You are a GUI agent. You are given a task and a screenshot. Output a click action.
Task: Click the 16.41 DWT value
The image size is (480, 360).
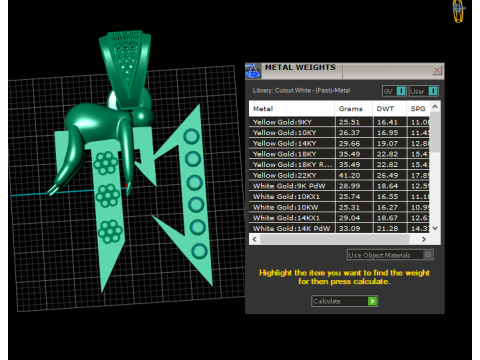pyautogui.click(x=387, y=122)
